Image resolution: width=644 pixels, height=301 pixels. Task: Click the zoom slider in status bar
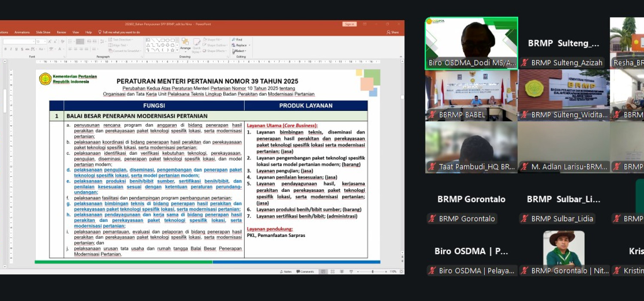point(372,272)
